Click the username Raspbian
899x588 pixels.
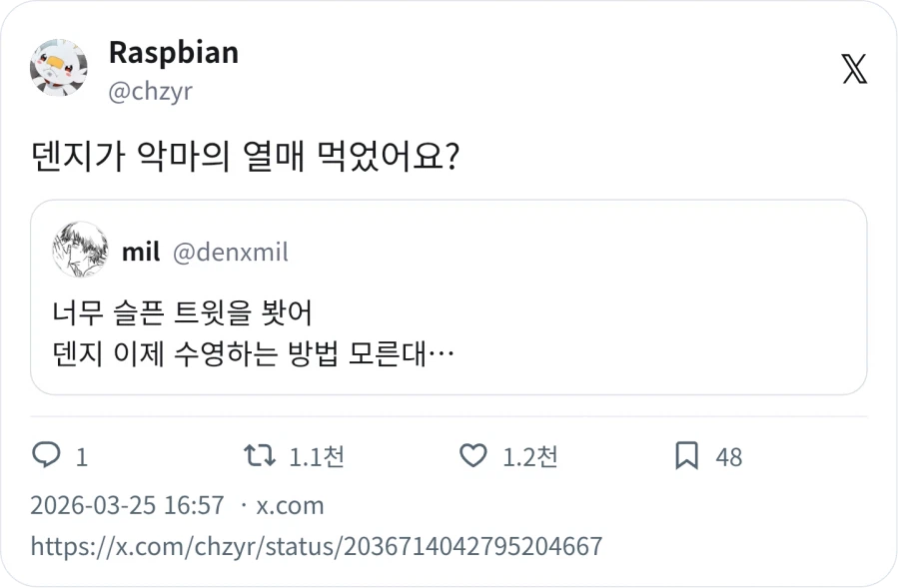click(x=173, y=54)
